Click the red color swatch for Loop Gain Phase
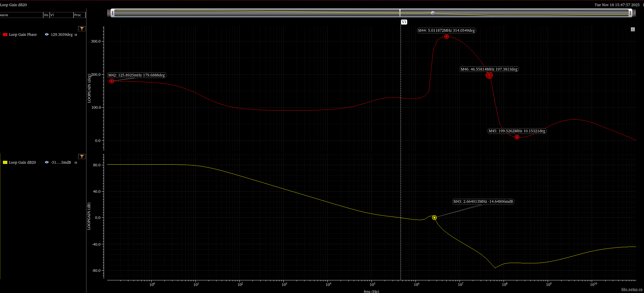644x293 pixels. tap(5, 35)
